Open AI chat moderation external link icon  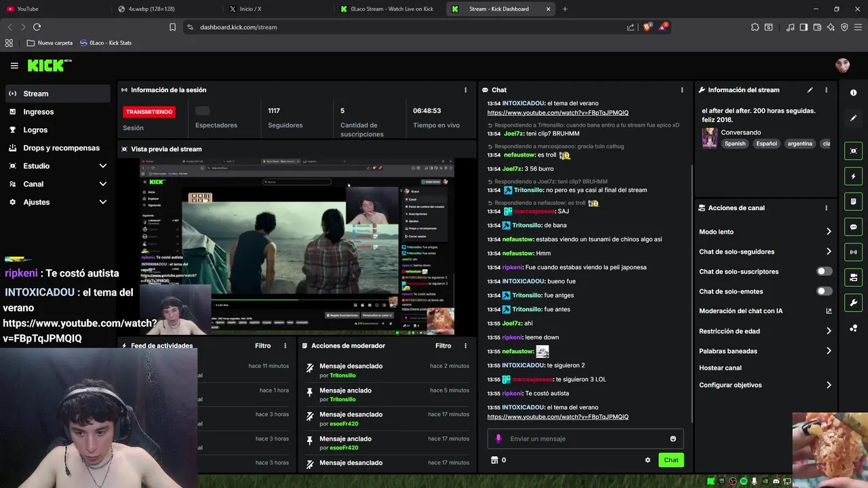[829, 311]
